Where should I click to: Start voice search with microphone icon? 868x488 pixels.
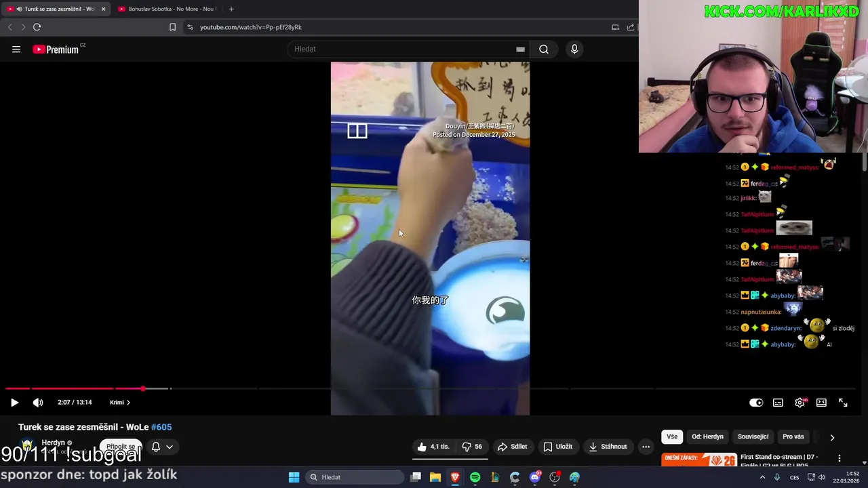tap(574, 49)
